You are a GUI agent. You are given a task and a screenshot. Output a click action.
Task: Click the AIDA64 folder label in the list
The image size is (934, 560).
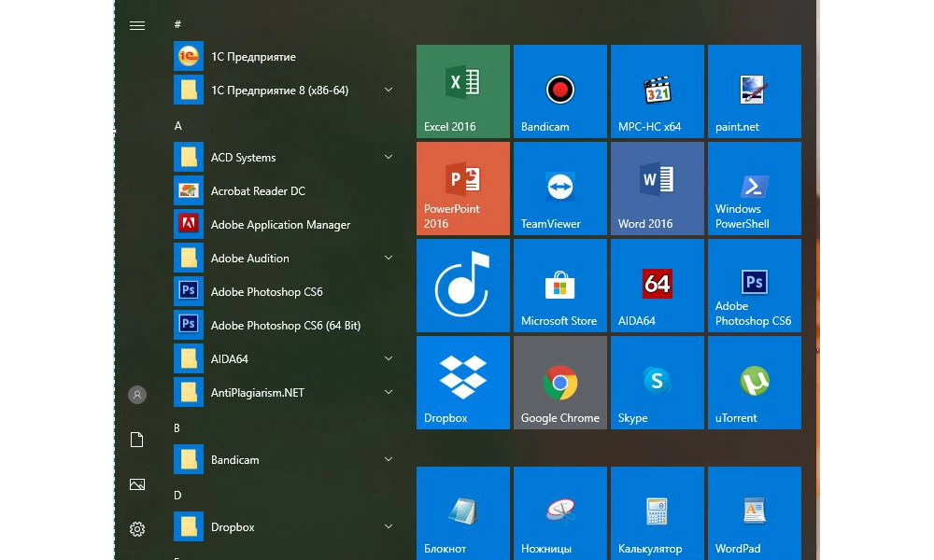(230, 358)
